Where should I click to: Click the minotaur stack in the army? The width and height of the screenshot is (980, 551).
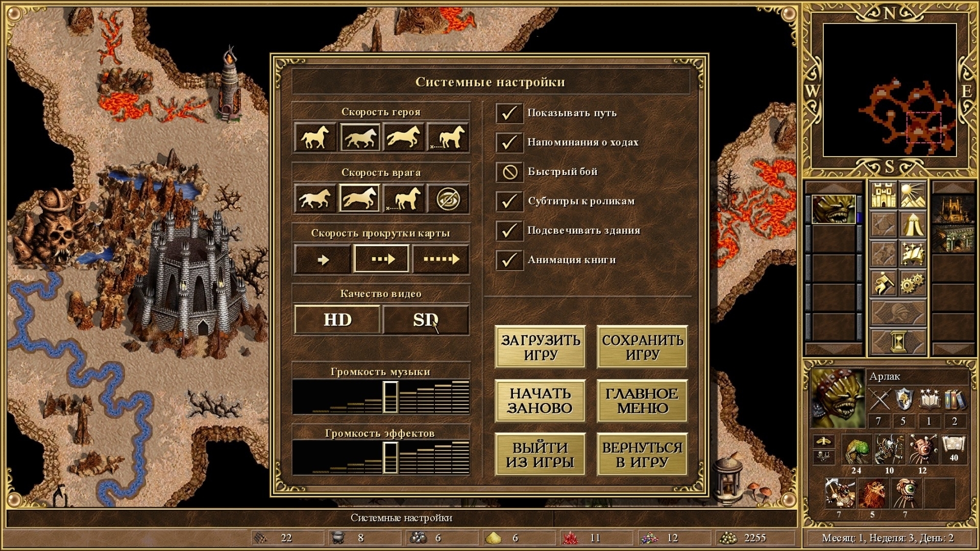point(840,493)
